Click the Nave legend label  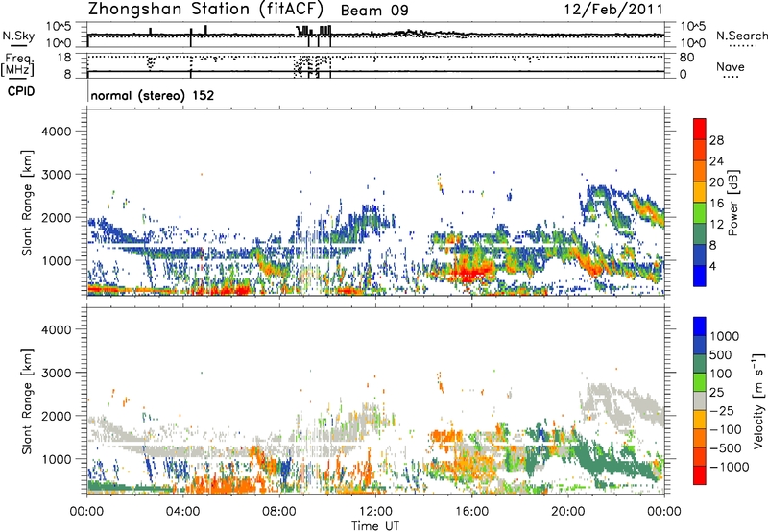coord(731,66)
